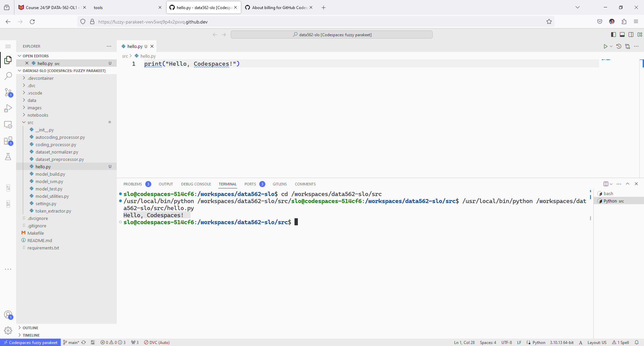Click the notifications bell in status bar
This screenshot has width=644, height=346.
coord(636,342)
